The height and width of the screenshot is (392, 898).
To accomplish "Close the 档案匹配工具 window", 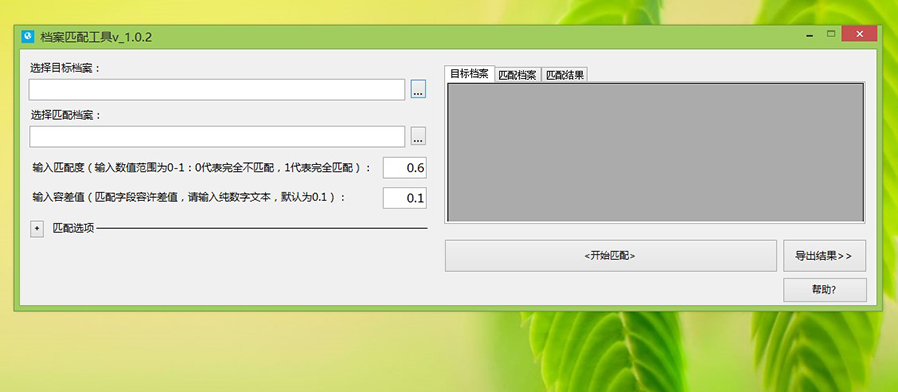I will [859, 34].
